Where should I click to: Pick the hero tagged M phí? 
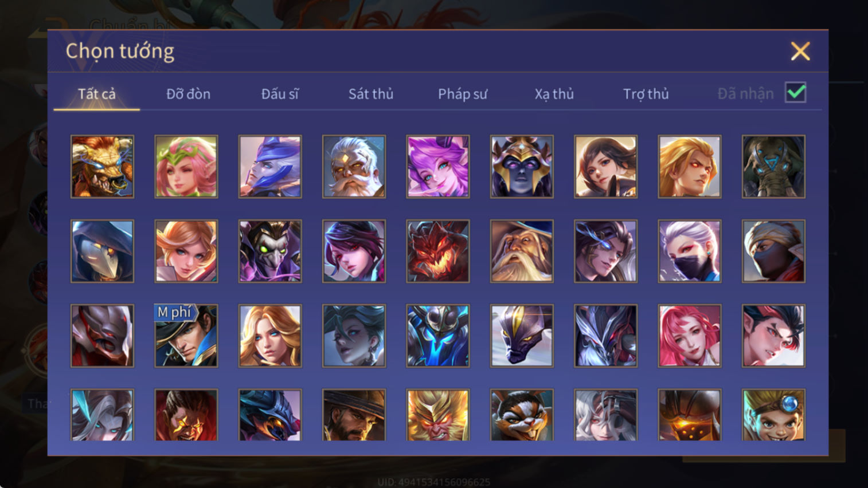tap(186, 336)
